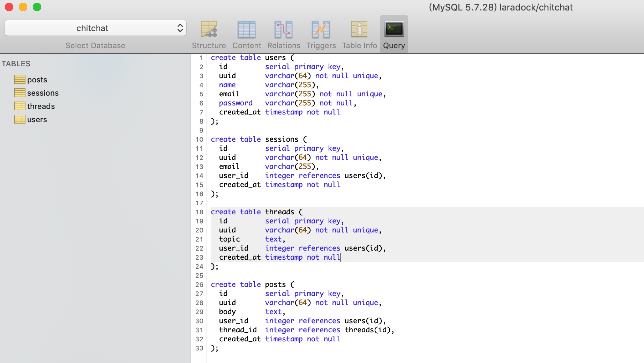Select the posts table name
This screenshot has height=363, width=644.
point(37,80)
